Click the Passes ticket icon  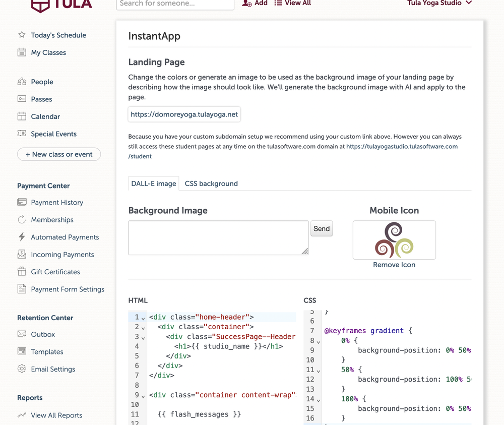pos(22,99)
